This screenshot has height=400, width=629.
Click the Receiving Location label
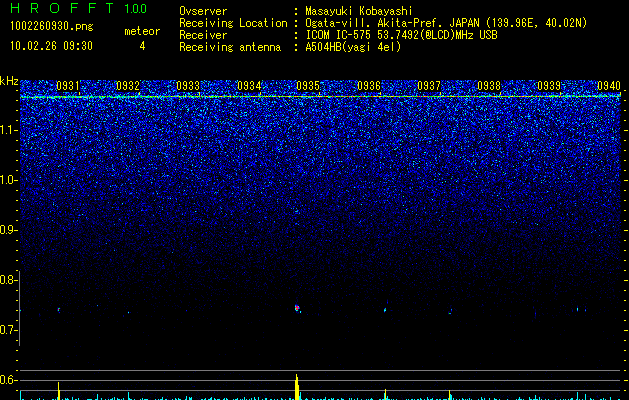point(233,23)
